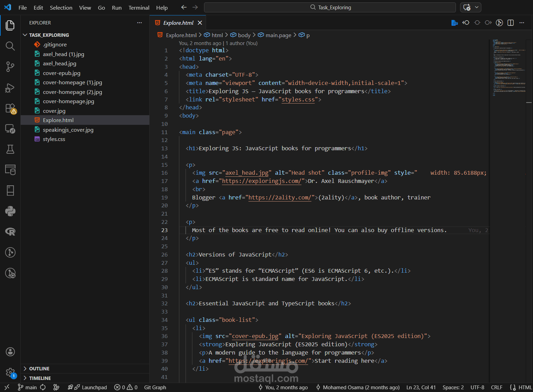This screenshot has height=392, width=533.
Task: Open Git Graph from status bar
Action: 155,388
